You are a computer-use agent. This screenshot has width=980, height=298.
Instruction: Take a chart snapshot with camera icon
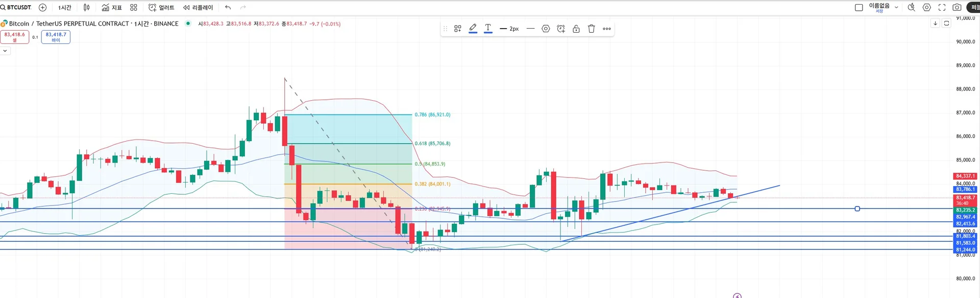(957, 8)
